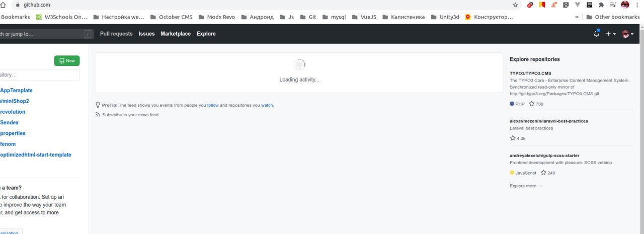Open the media controls playlist icon
The width and height of the screenshot is (644, 234).
coord(613,5)
